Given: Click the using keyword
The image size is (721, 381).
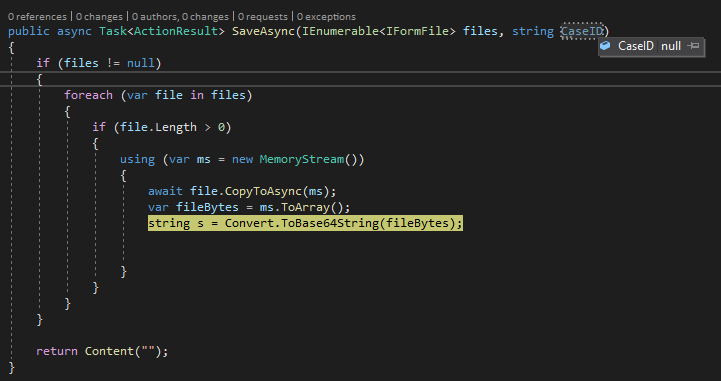Looking at the screenshot, I should click(137, 159).
